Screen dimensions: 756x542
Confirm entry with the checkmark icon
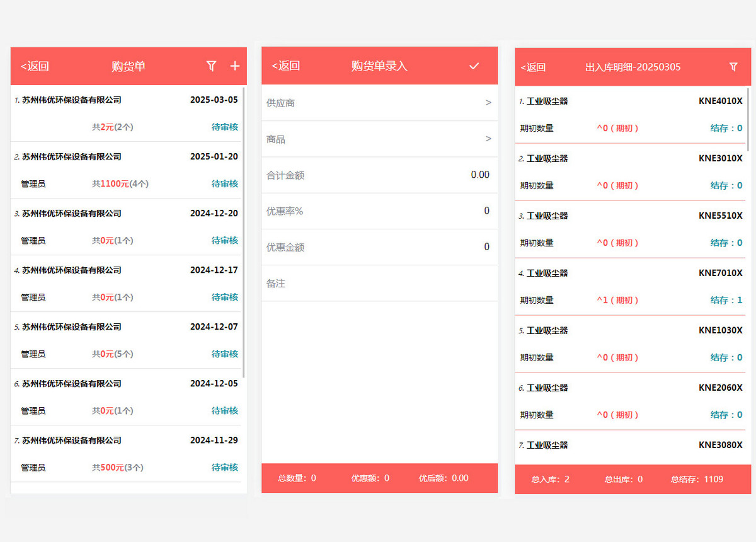coord(474,66)
